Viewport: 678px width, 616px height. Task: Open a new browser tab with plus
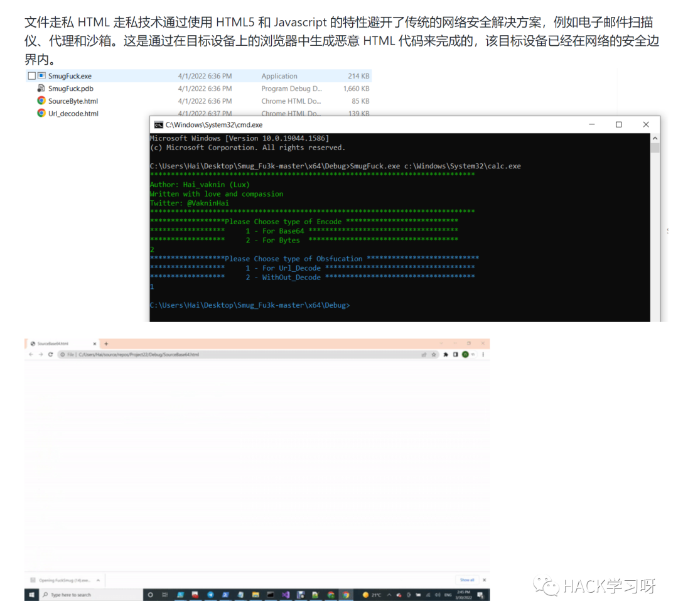(106, 344)
